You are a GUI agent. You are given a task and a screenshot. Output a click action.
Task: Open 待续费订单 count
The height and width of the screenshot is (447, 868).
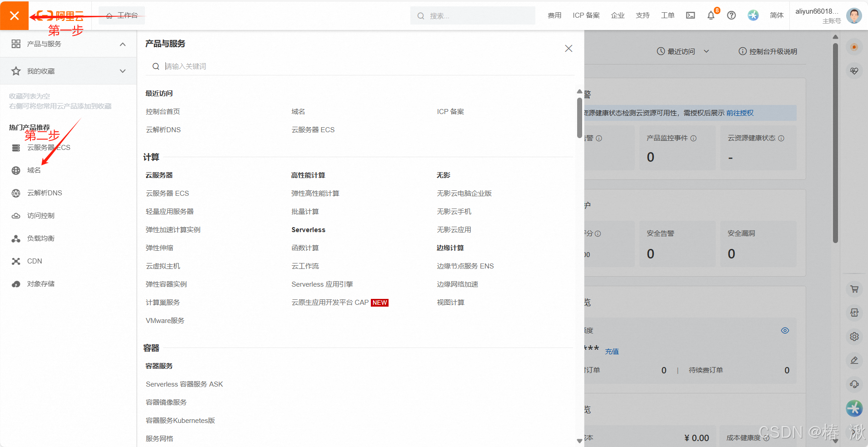[x=787, y=370]
